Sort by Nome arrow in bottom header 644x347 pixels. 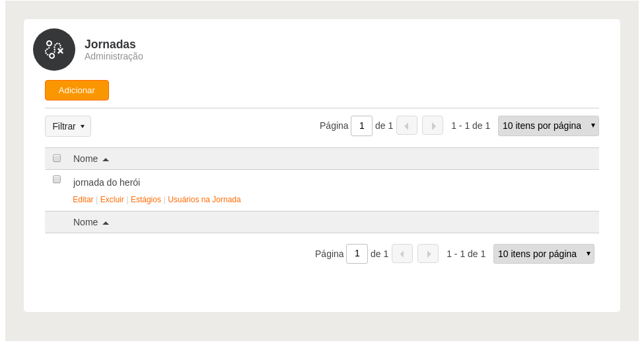click(106, 223)
